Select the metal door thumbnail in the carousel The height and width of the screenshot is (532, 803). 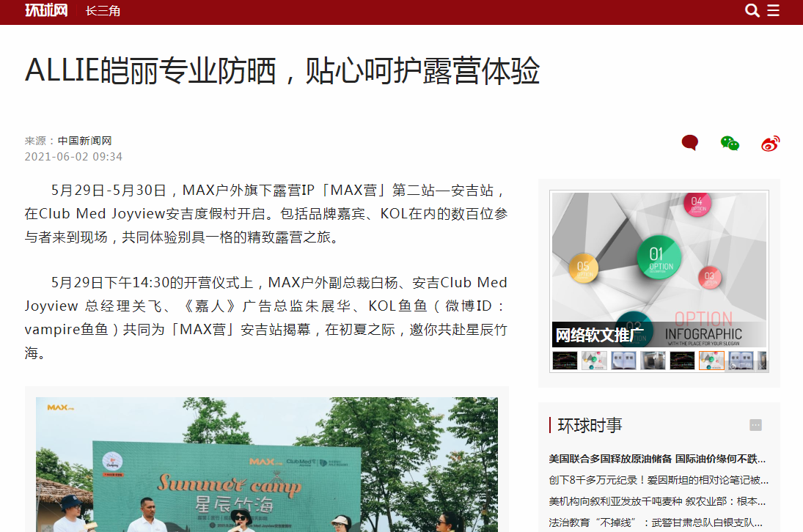click(x=653, y=360)
